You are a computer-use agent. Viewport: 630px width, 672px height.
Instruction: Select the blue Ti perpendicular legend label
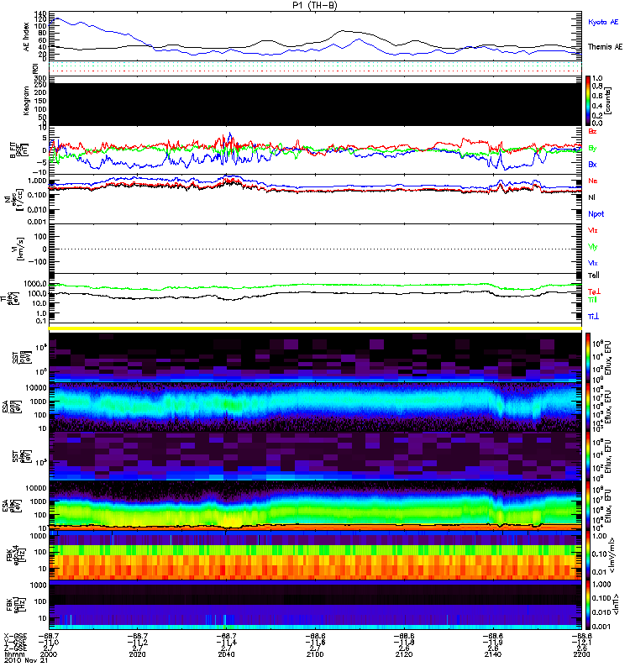[x=593, y=317]
